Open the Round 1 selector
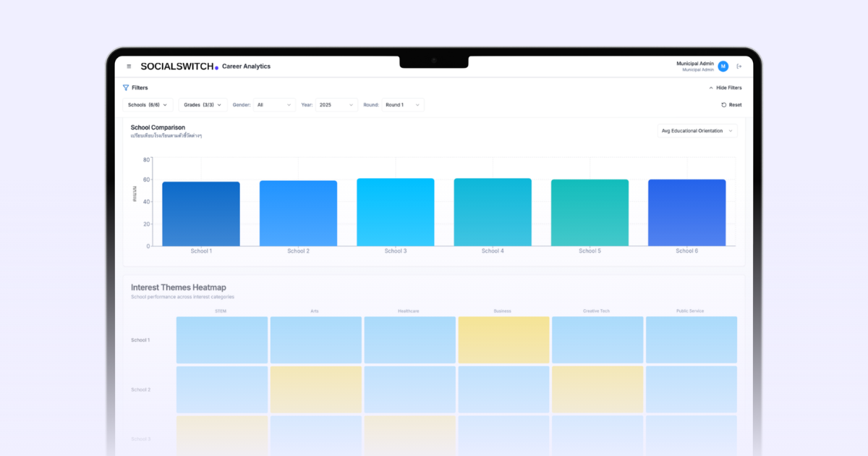The width and height of the screenshot is (868, 456). click(402, 104)
